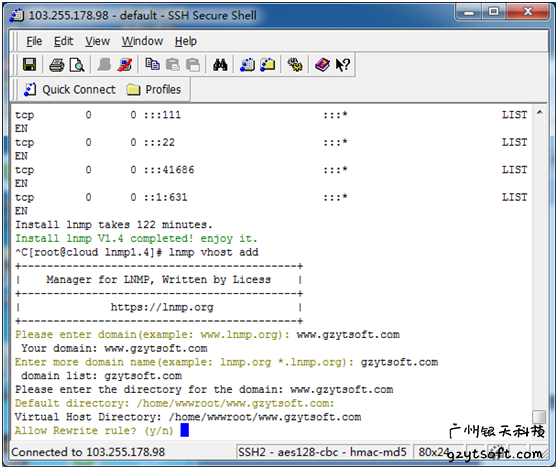Open the View menu

pos(98,41)
